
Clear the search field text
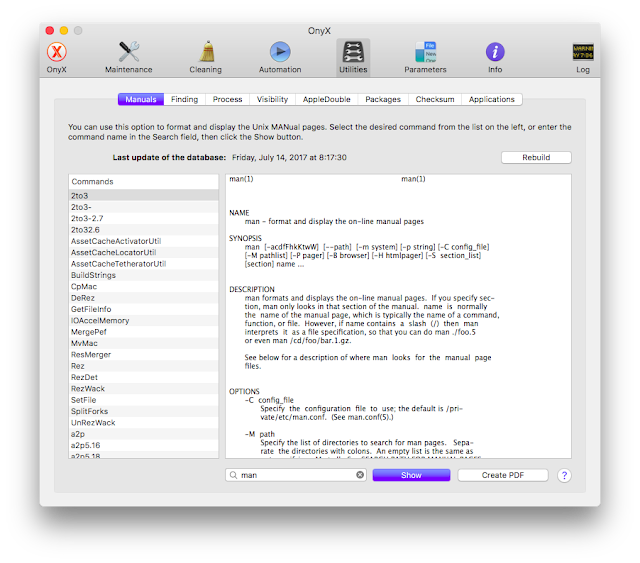[x=360, y=475]
